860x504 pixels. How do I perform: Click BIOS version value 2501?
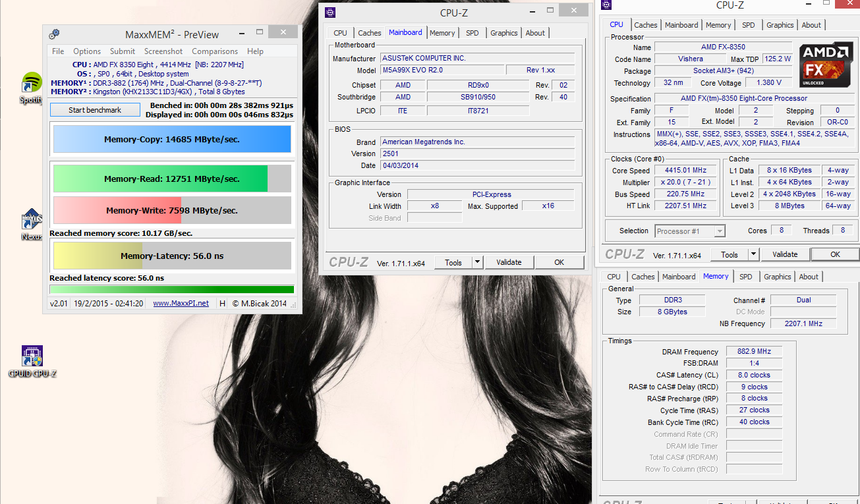(x=477, y=154)
